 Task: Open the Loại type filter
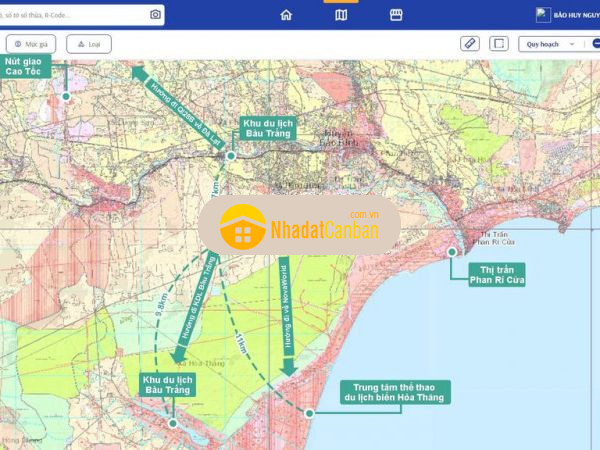coord(89,44)
